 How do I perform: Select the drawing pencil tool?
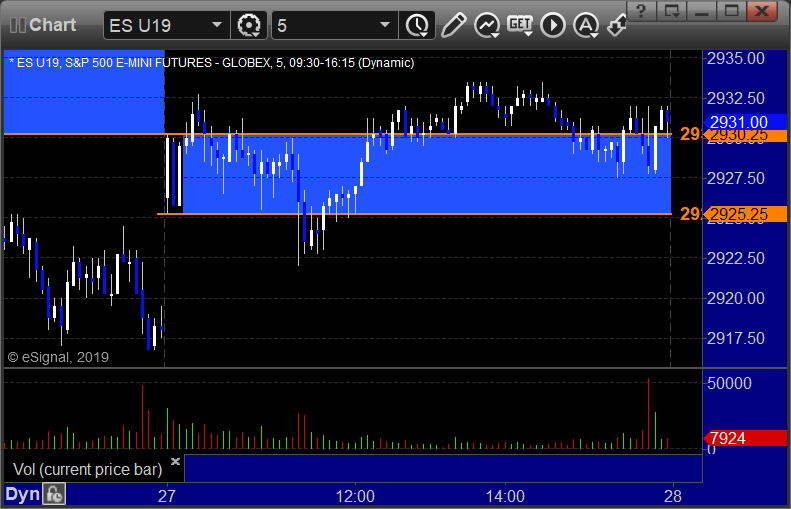(453, 25)
